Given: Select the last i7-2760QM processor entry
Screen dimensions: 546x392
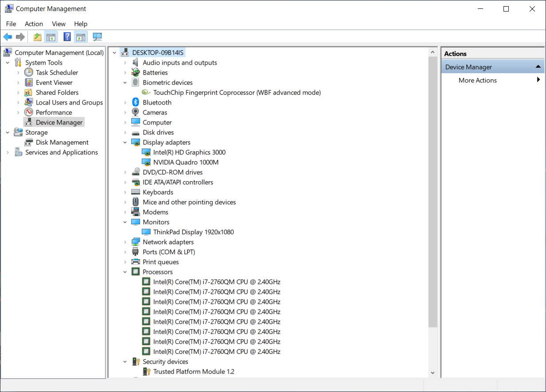Looking at the screenshot, I should coord(217,352).
